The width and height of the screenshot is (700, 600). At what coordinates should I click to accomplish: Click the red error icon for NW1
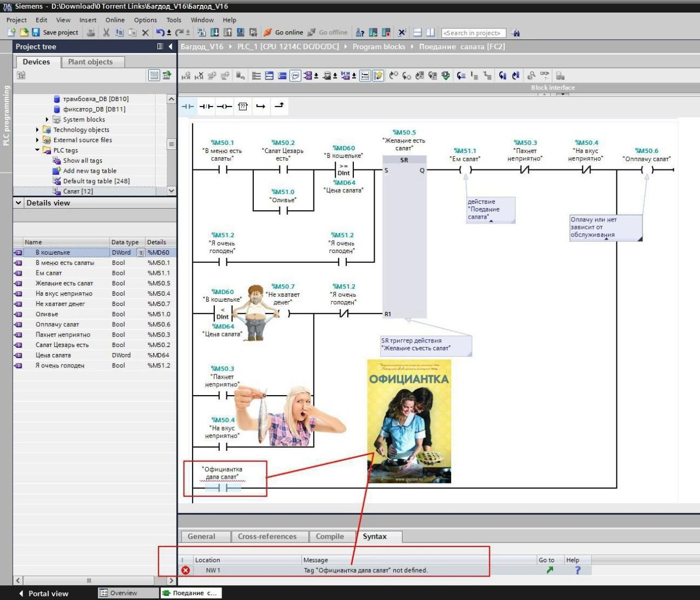point(186,570)
